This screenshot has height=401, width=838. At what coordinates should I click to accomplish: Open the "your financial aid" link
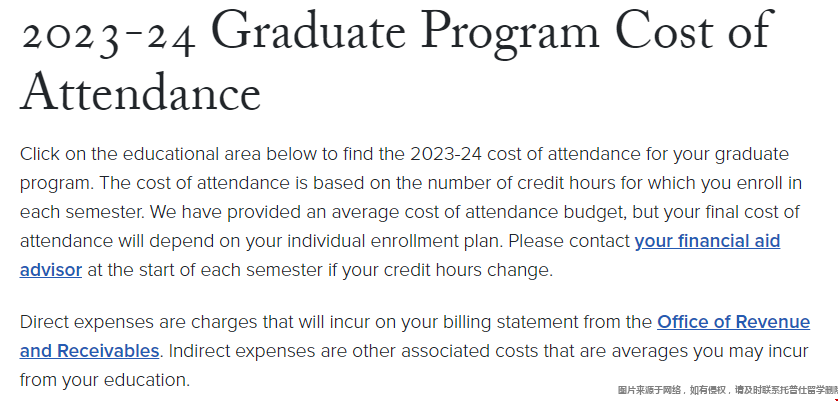coord(707,242)
